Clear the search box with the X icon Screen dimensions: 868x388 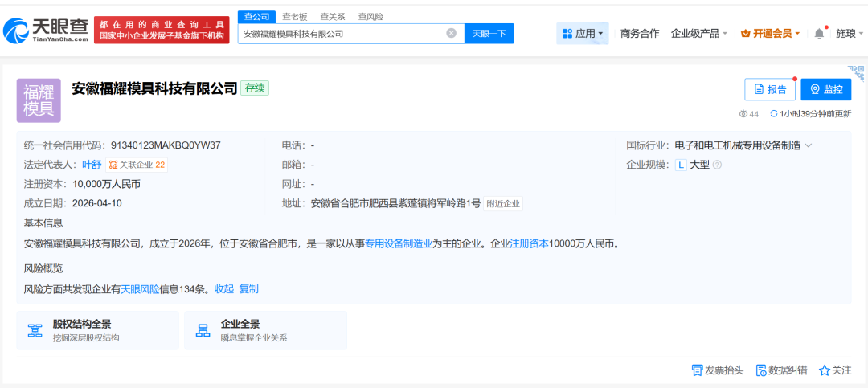coord(451,33)
